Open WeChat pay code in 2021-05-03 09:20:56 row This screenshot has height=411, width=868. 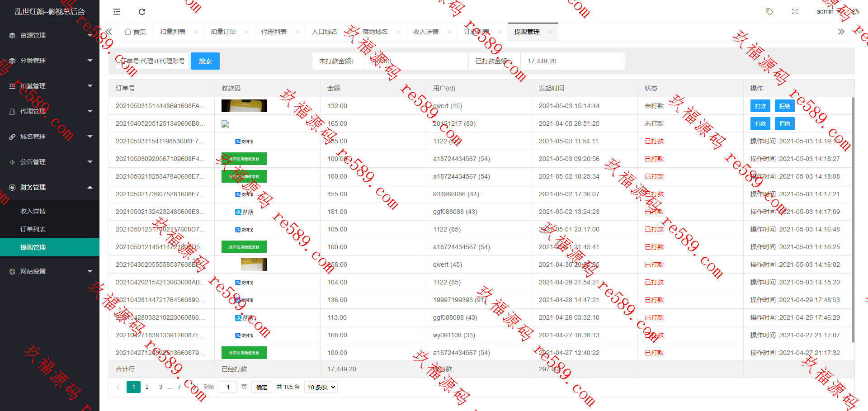244,159
